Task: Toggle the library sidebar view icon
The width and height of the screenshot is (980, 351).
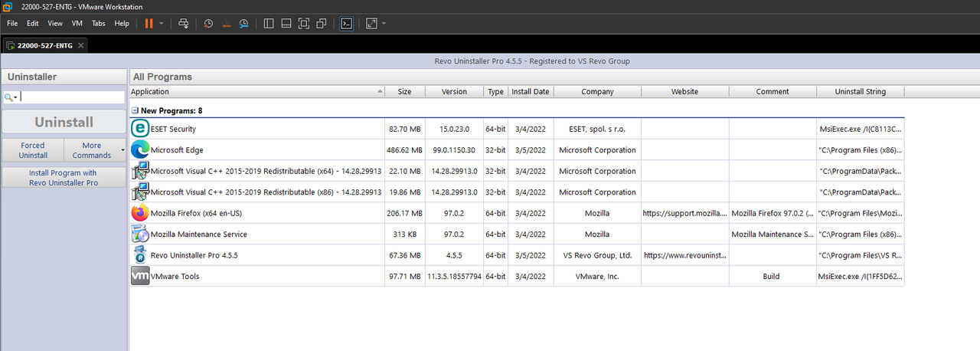Action: click(269, 23)
